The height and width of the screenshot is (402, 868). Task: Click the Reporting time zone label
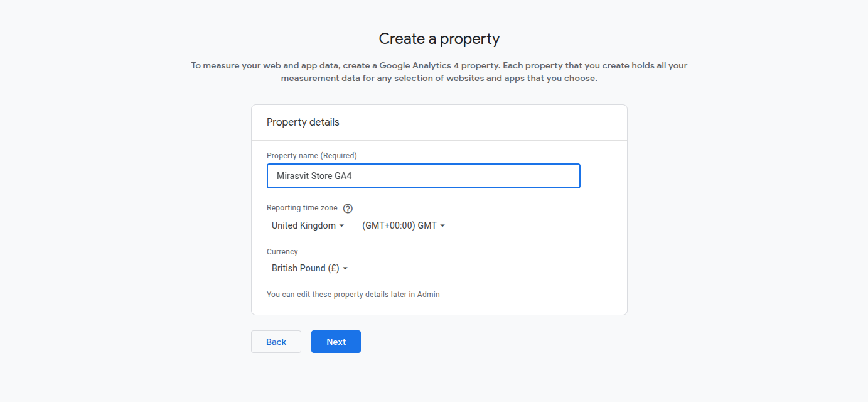tap(301, 208)
